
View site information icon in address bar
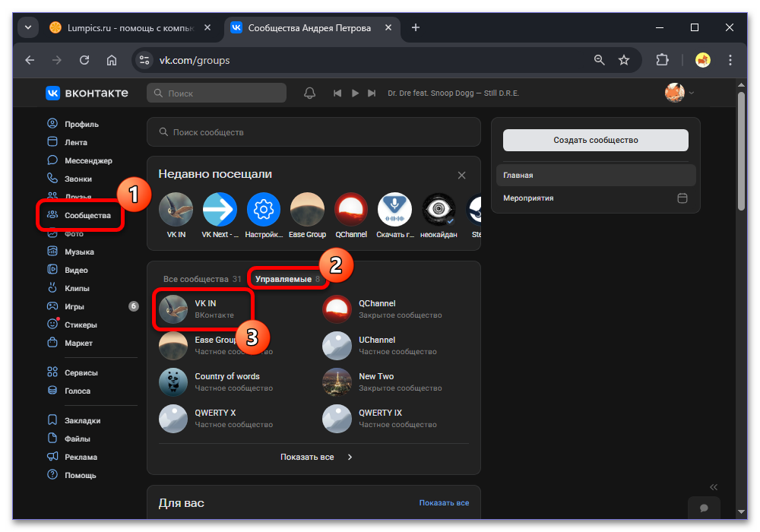[144, 60]
